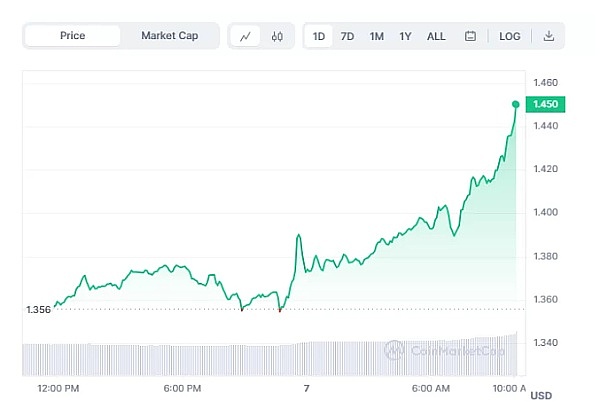600x416 pixels.
Task: Click the 6:00 AM time axis label
Action: 431,388
